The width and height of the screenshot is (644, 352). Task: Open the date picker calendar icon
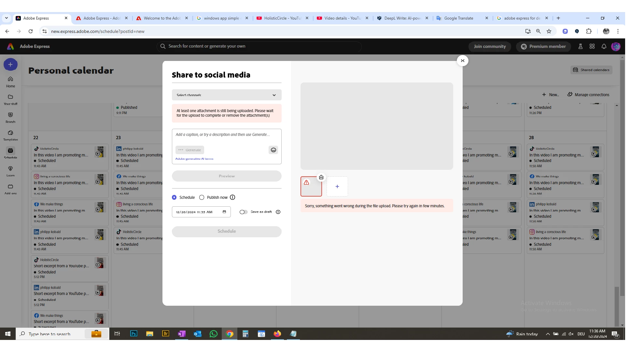pyautogui.click(x=224, y=212)
